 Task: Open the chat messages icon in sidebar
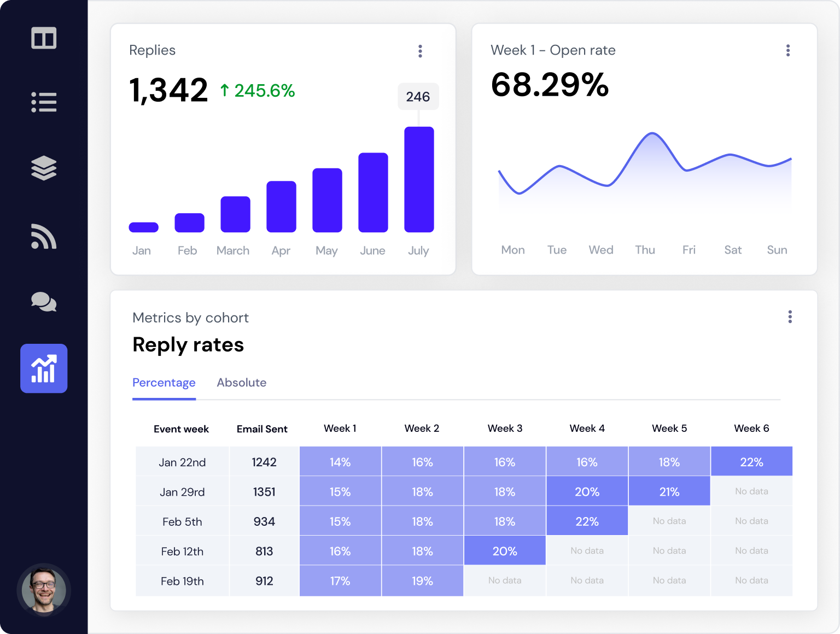tap(44, 302)
